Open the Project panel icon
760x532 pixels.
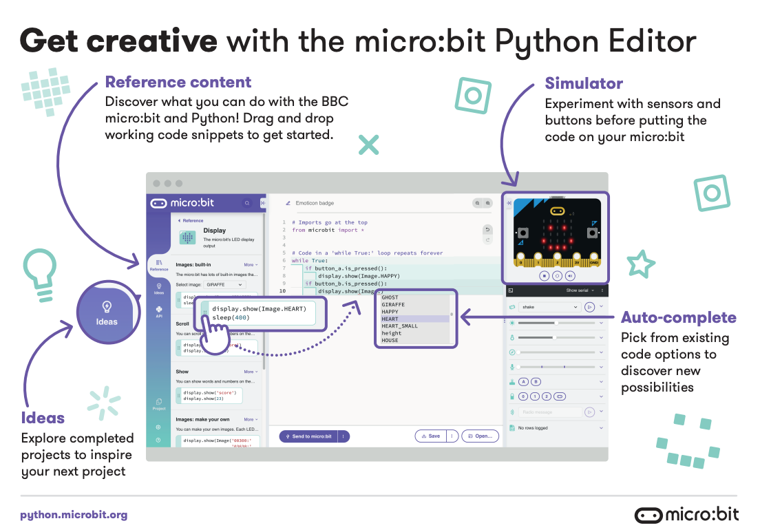tap(158, 401)
